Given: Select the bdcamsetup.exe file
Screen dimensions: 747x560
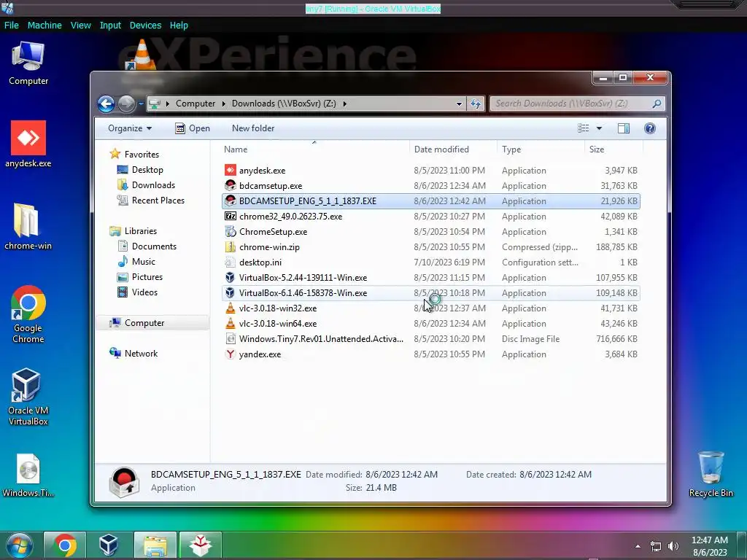Looking at the screenshot, I should coord(430,186).
